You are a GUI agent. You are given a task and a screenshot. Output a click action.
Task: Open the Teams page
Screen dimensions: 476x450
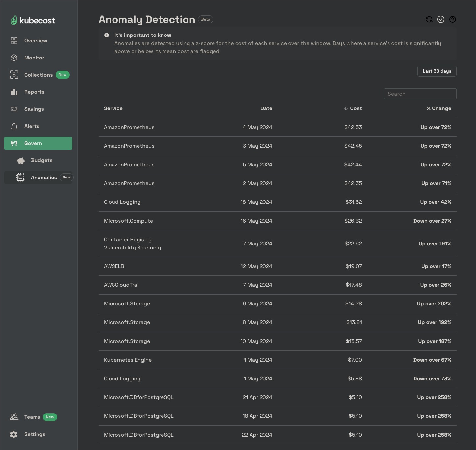click(38, 417)
